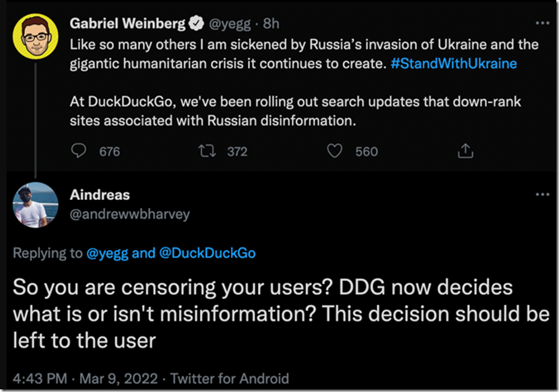Open Gabriel Weinberg's profile avatar
The image size is (559, 392).
[x=35, y=36]
